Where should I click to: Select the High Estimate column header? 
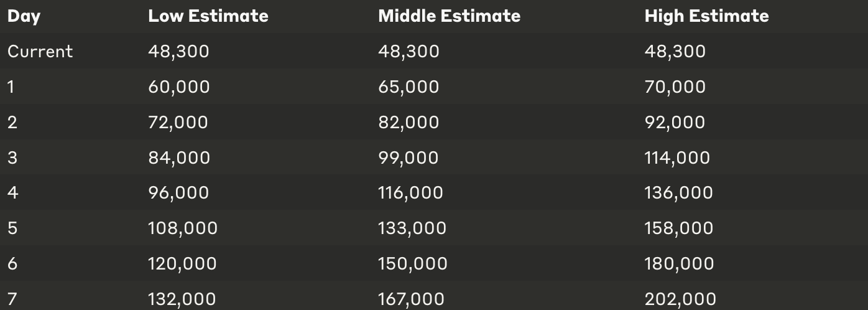706,16
